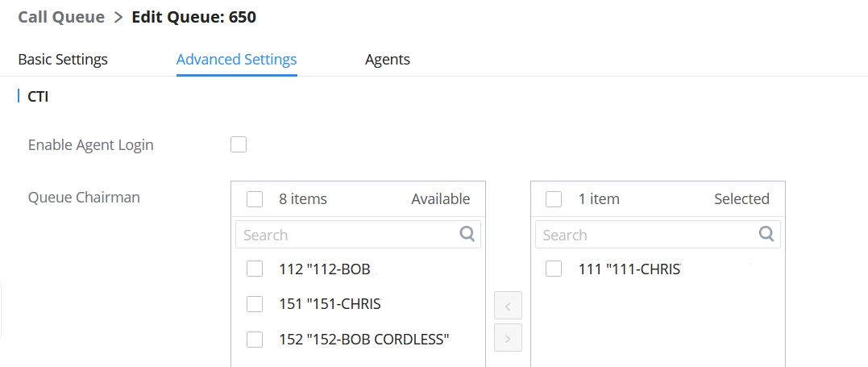The height and width of the screenshot is (367, 868).
Task: Enable the Agent Login checkbox
Action: coord(239,144)
